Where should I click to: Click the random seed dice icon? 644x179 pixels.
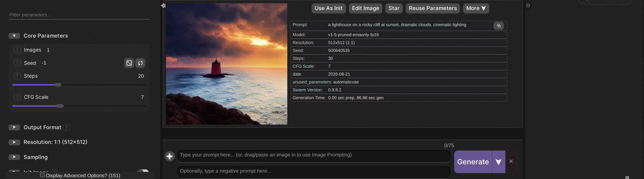(x=129, y=63)
